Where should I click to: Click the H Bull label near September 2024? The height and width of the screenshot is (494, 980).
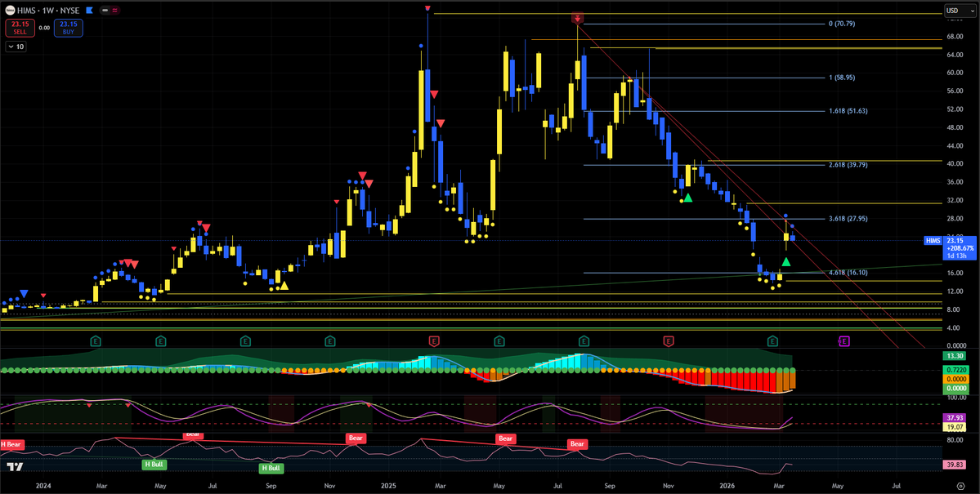(271, 468)
